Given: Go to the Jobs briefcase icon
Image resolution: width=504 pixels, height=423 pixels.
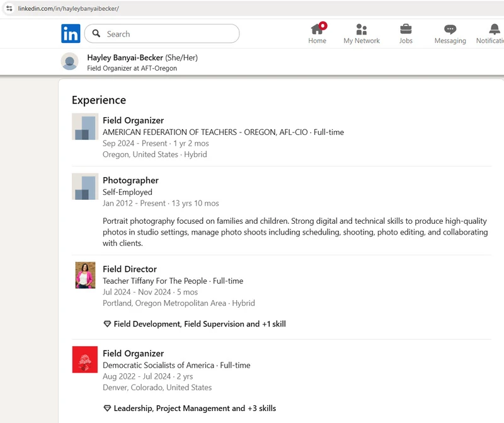Looking at the screenshot, I should click(406, 30).
